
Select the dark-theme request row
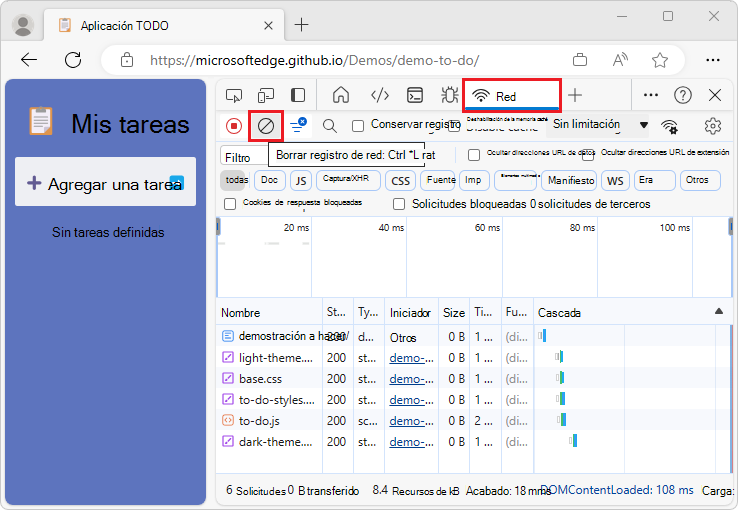coord(473,442)
